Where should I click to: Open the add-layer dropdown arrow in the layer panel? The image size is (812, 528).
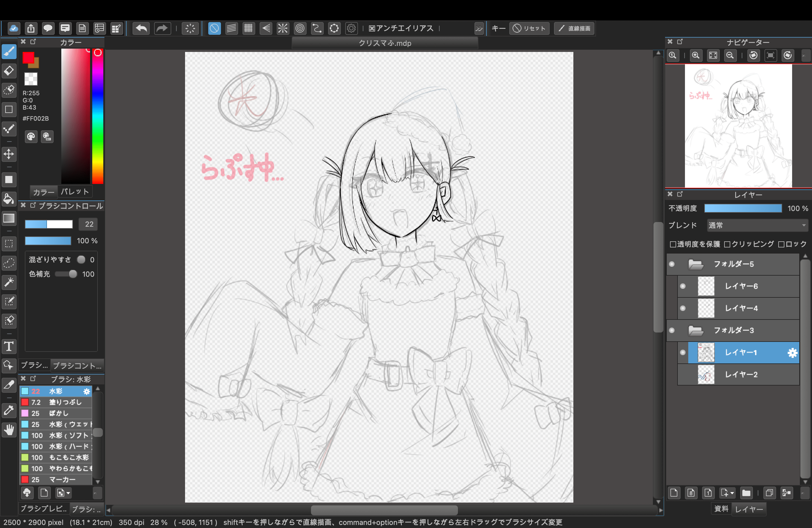732,493
